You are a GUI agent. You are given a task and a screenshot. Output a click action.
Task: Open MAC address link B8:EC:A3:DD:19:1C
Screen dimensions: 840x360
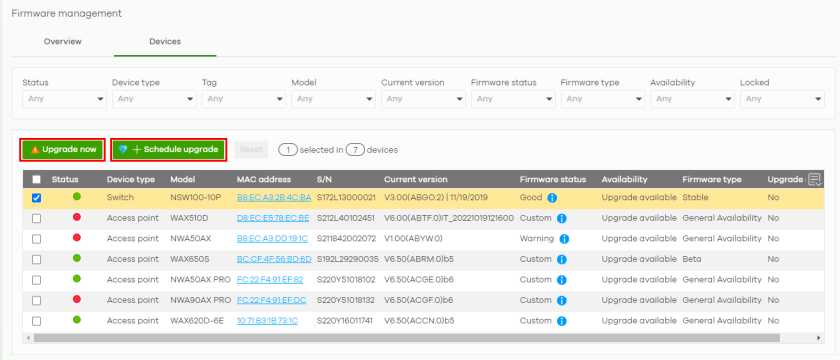(273, 239)
